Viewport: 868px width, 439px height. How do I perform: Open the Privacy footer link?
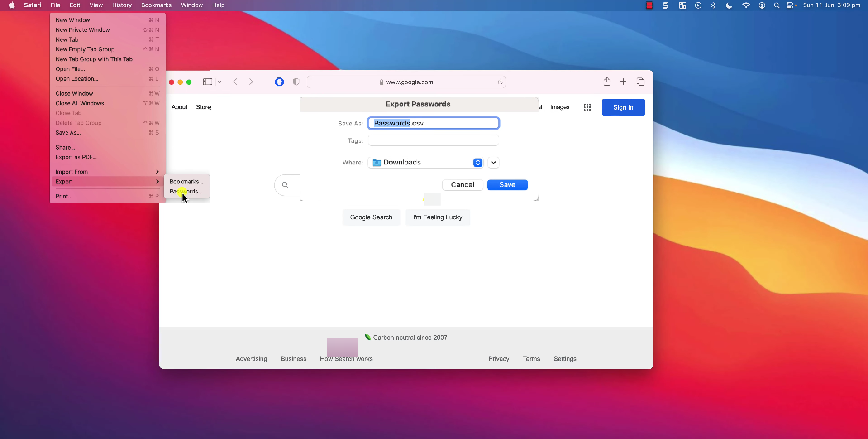point(499,359)
